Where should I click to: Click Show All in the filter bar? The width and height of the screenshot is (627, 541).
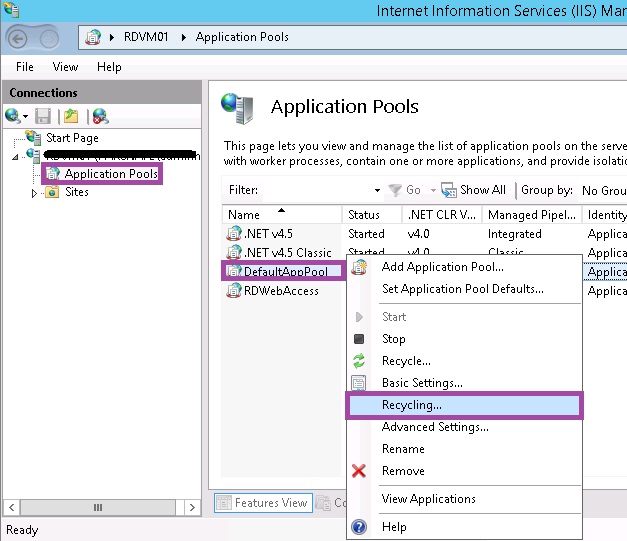pyautogui.click(x=483, y=190)
